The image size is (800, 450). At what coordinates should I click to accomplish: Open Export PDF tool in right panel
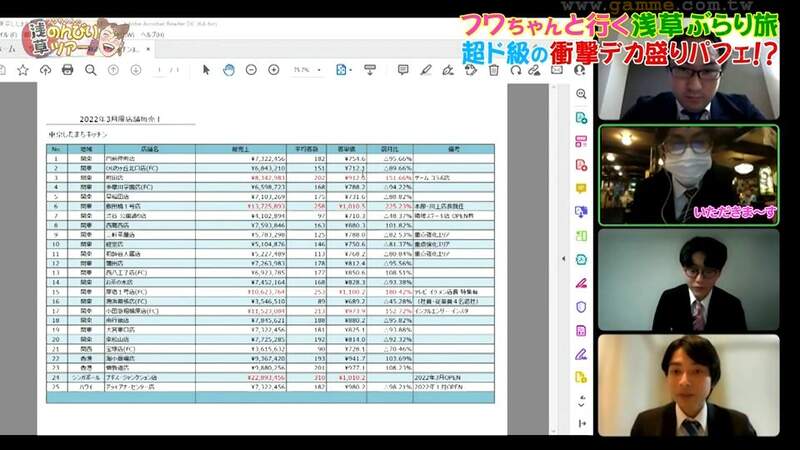pos(581,118)
